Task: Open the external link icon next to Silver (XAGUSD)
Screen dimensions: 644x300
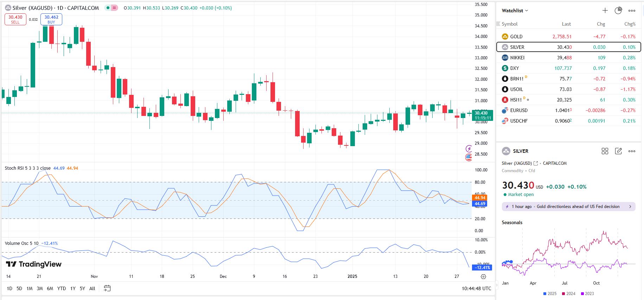Action: tap(536, 163)
